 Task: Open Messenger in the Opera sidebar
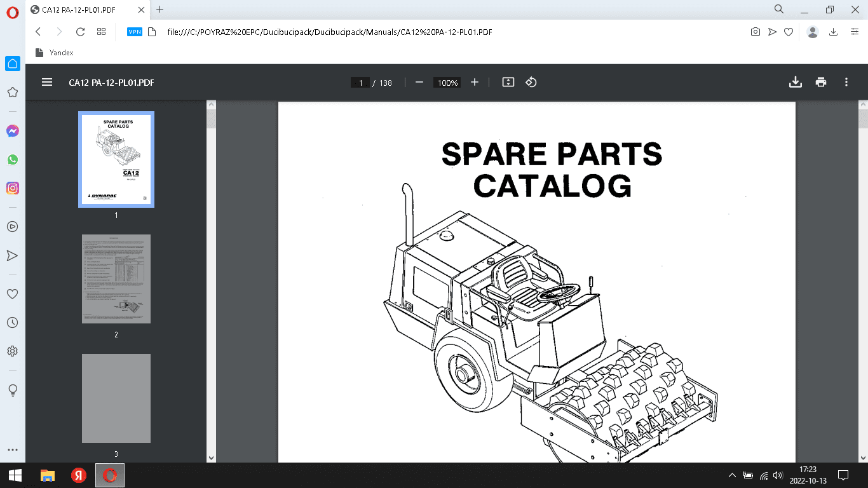point(12,131)
